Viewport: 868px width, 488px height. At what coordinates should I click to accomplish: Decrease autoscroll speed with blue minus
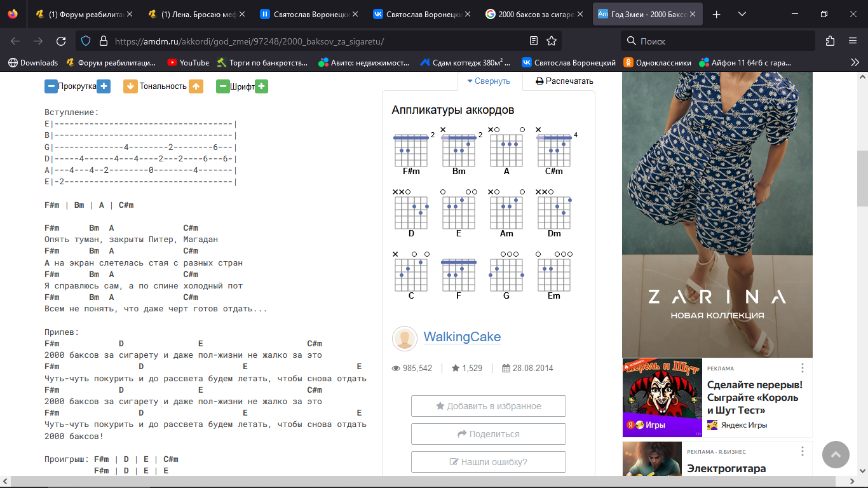[51, 86]
